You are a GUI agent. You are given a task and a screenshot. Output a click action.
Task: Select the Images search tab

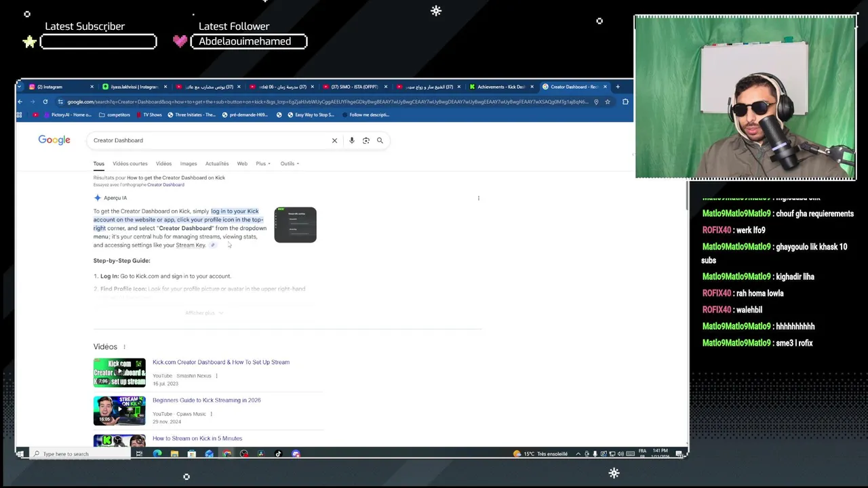point(189,163)
